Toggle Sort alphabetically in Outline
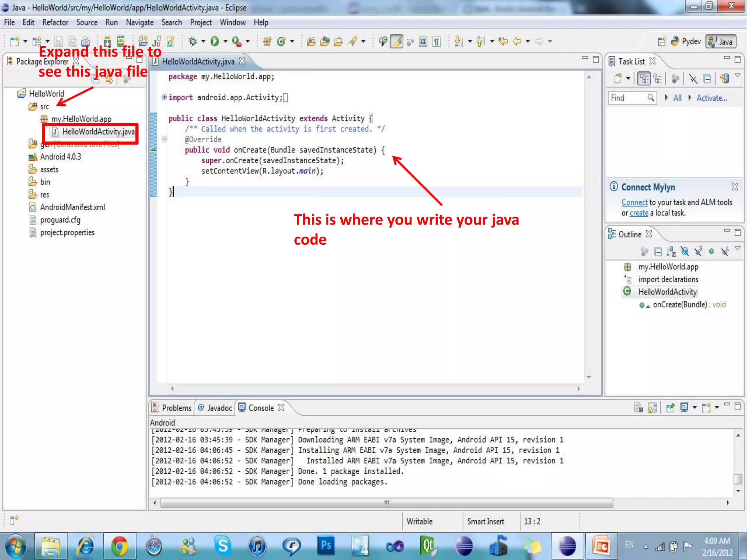 pos(671,252)
